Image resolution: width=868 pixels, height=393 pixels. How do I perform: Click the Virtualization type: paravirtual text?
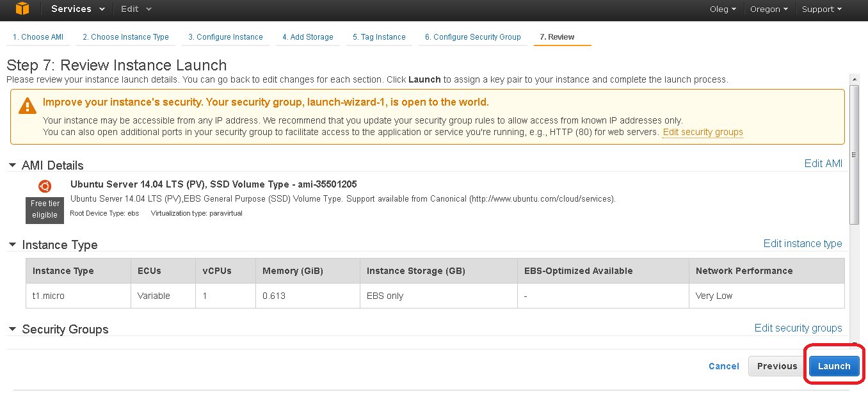coord(197,213)
